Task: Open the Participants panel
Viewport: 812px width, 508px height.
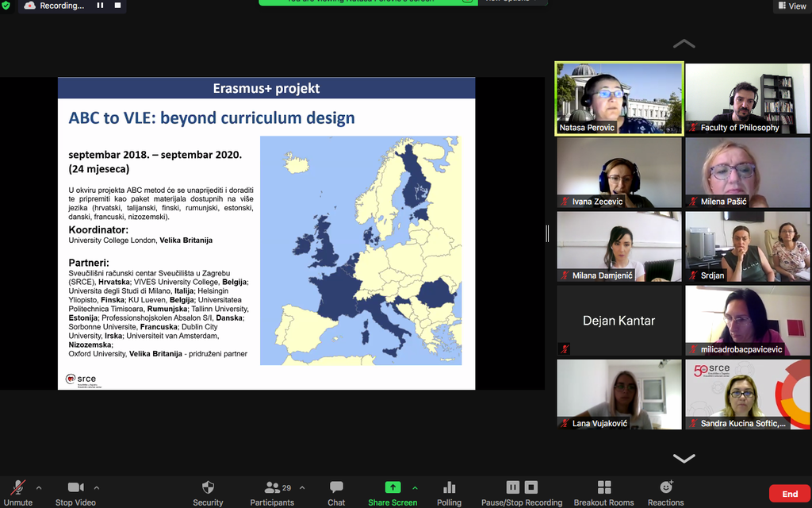Action: click(272, 488)
